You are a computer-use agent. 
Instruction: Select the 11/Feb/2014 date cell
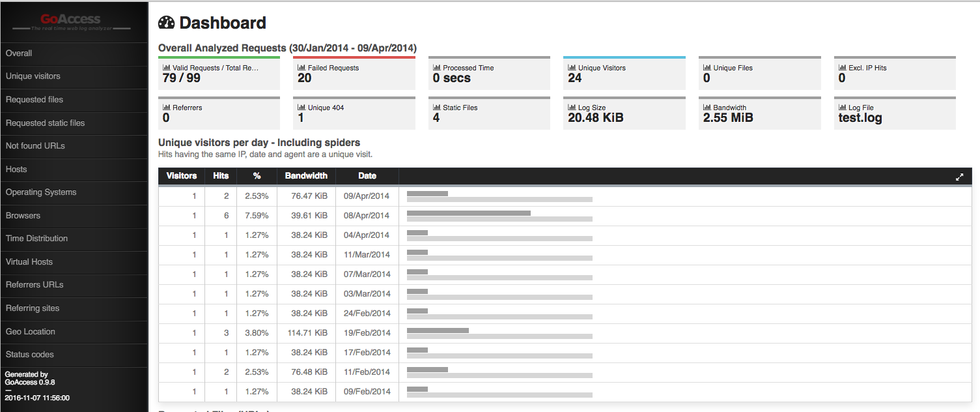point(367,372)
